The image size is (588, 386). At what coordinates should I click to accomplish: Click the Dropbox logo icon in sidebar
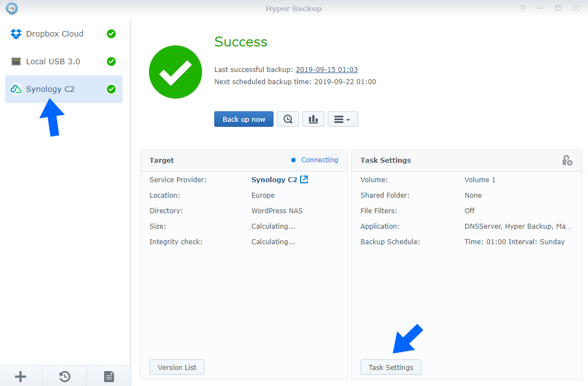[x=16, y=34]
